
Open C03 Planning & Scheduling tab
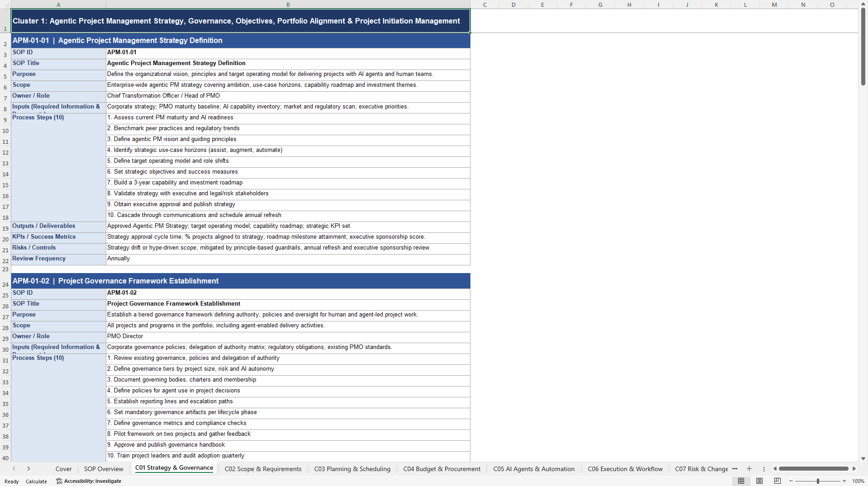352,469
